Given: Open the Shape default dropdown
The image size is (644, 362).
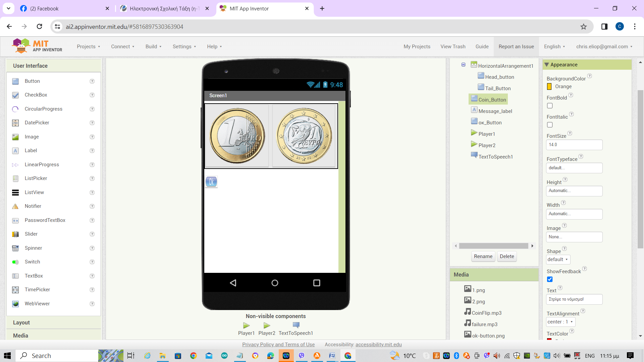Looking at the screenshot, I should coord(558,259).
